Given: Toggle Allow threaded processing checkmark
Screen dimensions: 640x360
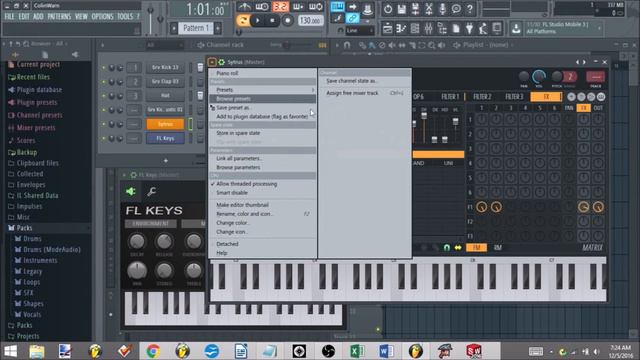Looking at the screenshot, I should [x=262, y=184].
